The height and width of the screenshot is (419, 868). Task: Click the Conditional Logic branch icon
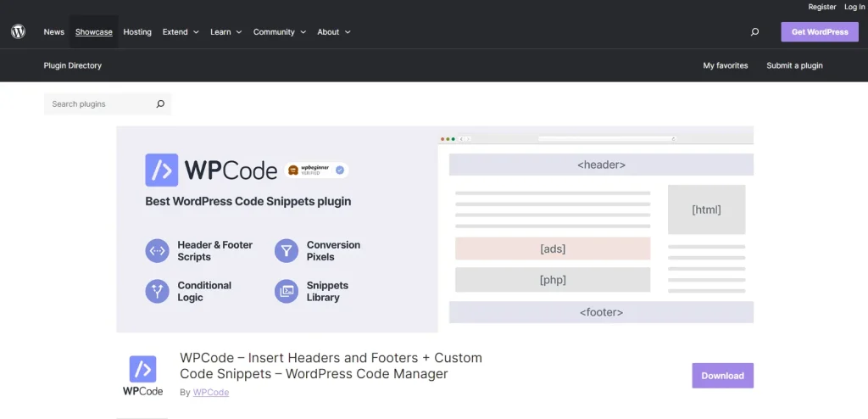pyautogui.click(x=157, y=291)
